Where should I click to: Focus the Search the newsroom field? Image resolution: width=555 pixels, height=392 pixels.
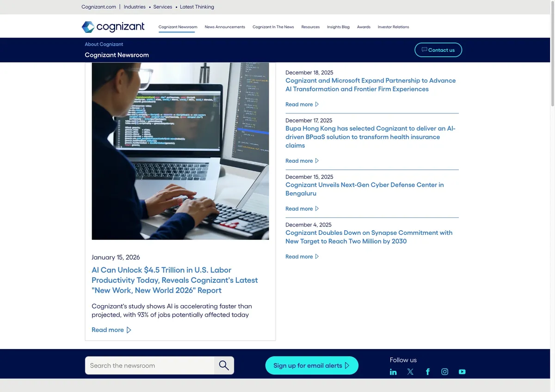coord(149,365)
